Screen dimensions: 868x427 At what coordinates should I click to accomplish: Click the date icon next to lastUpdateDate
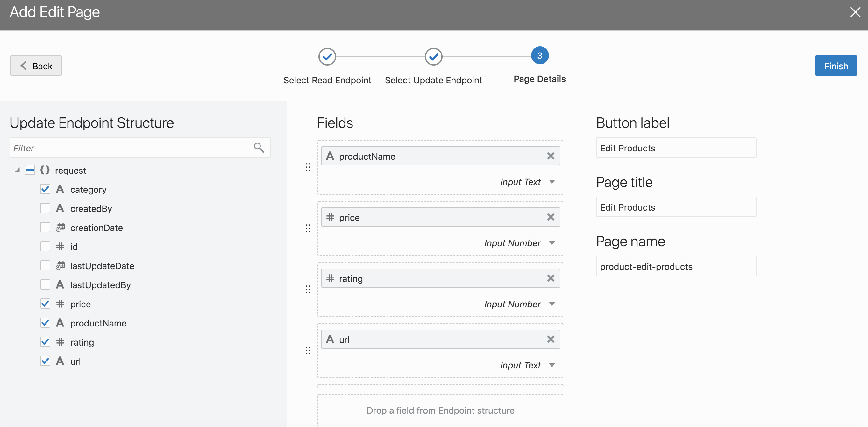pyautogui.click(x=60, y=265)
